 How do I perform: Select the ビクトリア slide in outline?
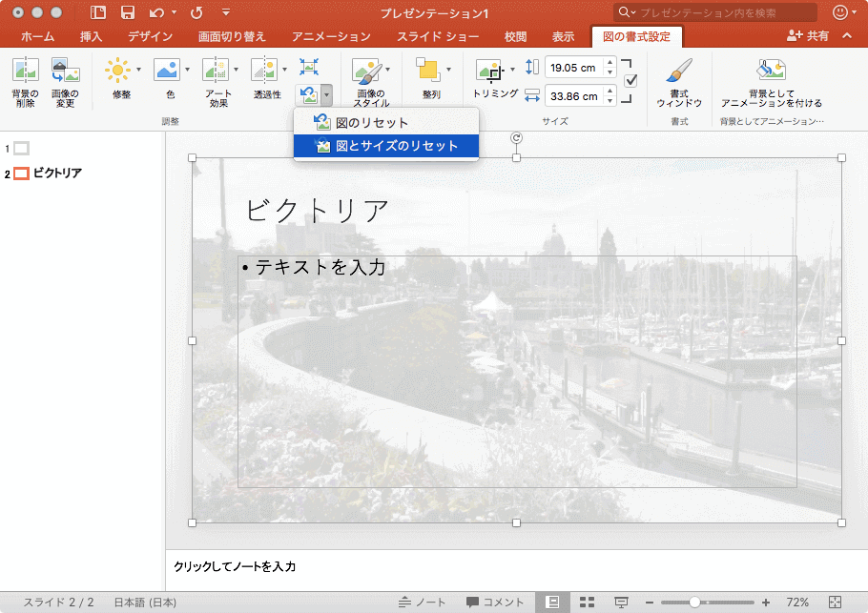point(57,174)
